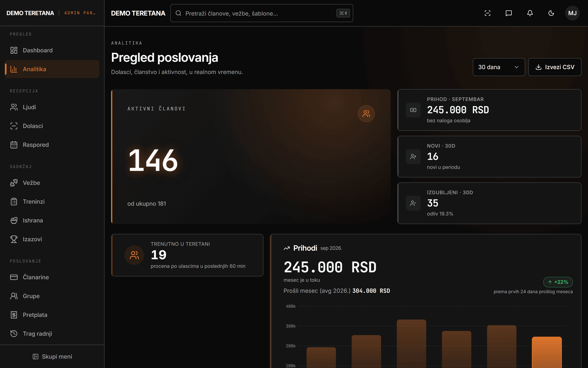
Task: Click the Izazovi trophy icon
Action: (14, 239)
